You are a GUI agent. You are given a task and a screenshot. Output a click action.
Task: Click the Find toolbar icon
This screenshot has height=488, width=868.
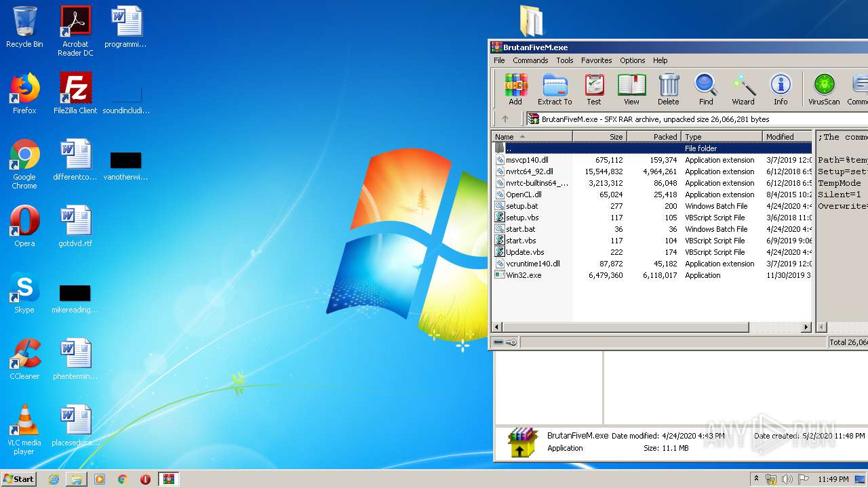coord(706,89)
